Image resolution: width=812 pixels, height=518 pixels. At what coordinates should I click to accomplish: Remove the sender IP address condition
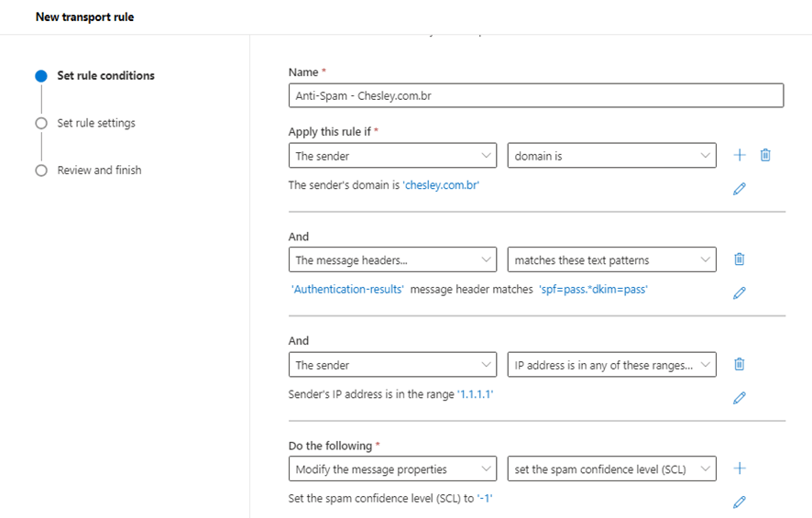[740, 364]
